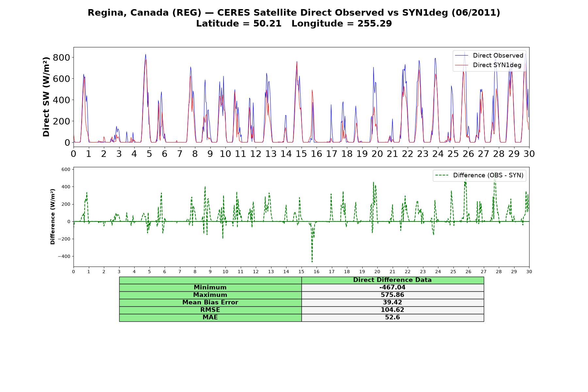Click the RMSE value 104.62 cell
The width and height of the screenshot is (588, 392).
pos(393,310)
